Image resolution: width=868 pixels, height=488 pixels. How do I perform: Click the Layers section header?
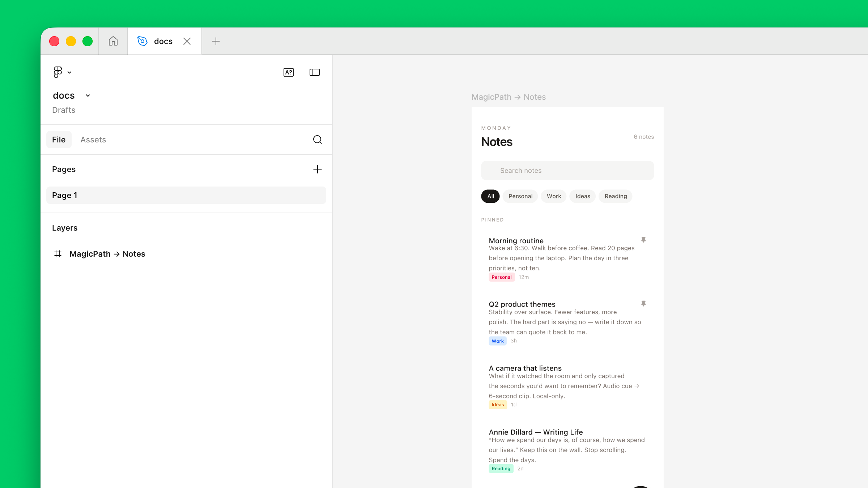(65, 228)
